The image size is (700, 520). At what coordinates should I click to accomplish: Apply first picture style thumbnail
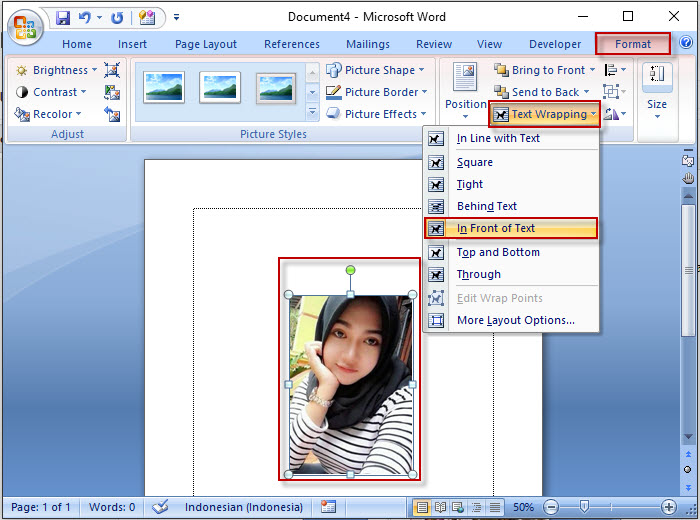164,87
